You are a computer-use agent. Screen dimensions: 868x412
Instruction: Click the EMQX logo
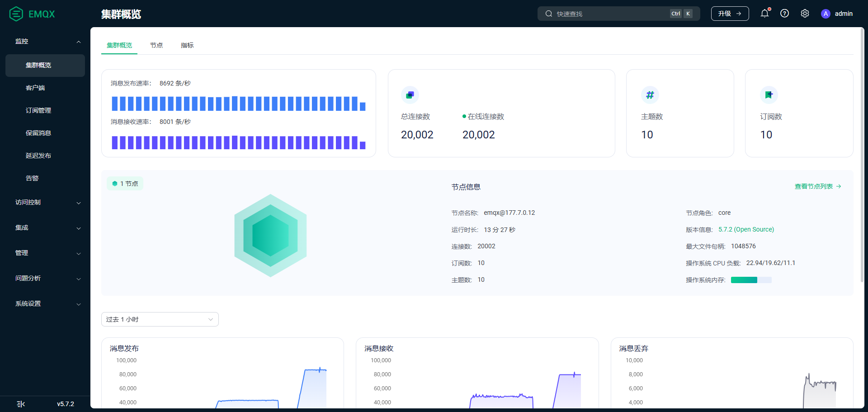tap(32, 14)
